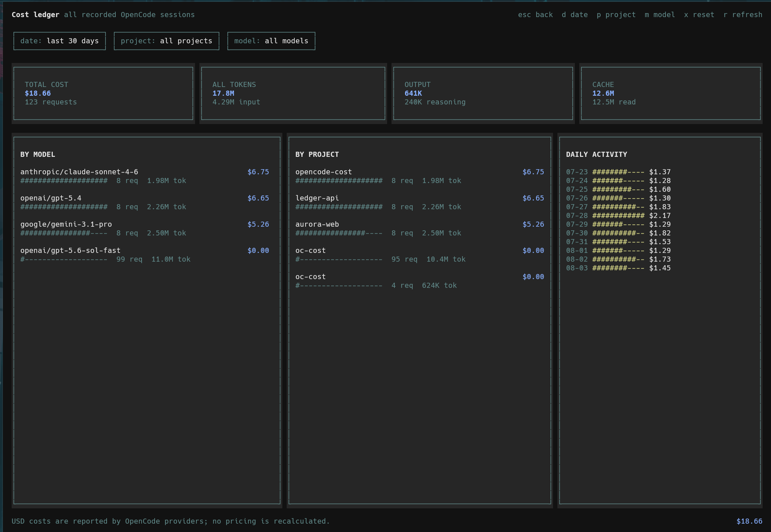Select the opencode-cost project row
Image resolution: width=771 pixels, height=532 pixels.
420,176
